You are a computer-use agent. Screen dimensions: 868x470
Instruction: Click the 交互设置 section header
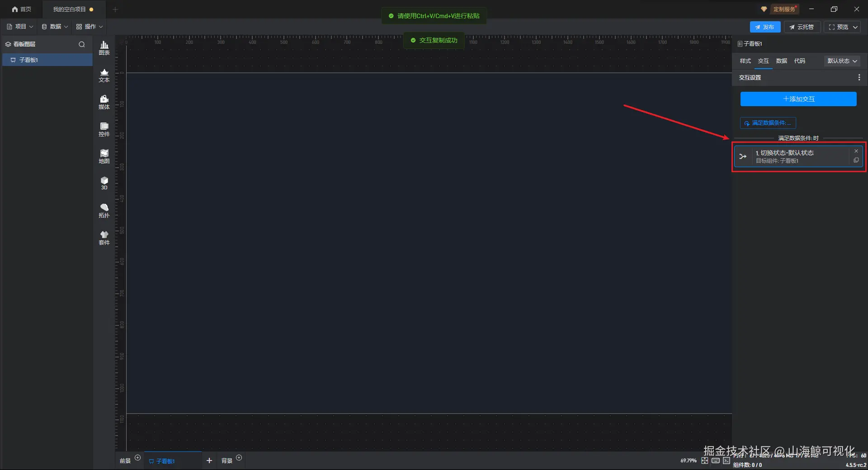(750, 78)
